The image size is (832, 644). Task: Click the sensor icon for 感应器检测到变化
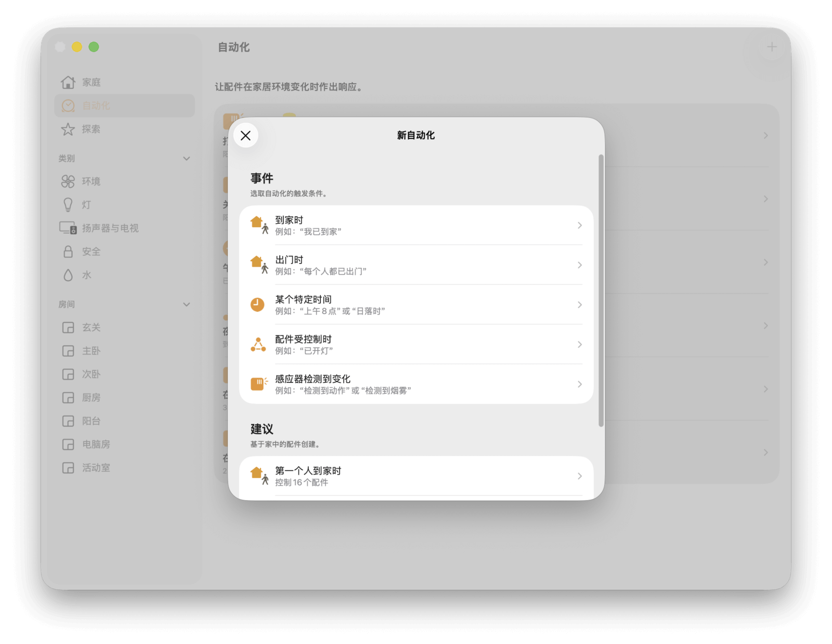click(x=259, y=384)
